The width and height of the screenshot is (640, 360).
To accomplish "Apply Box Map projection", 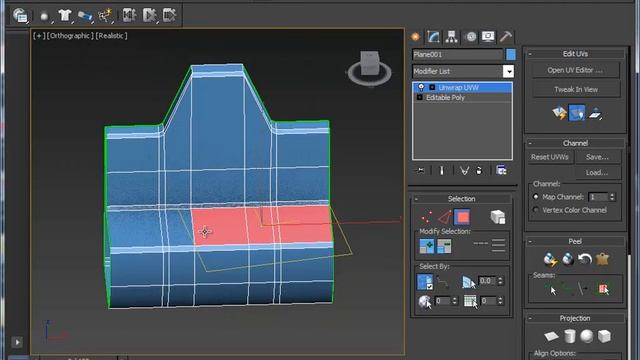I will [x=604, y=336].
